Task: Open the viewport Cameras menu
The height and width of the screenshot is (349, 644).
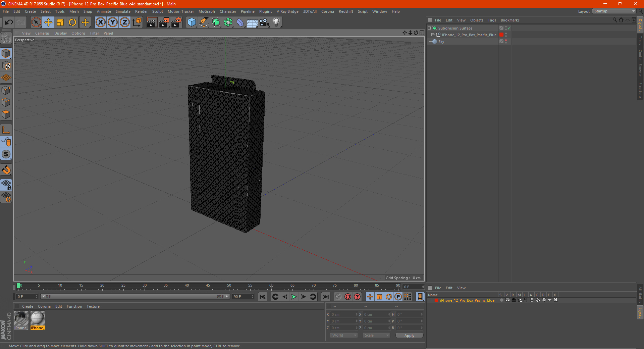Action: [x=42, y=33]
